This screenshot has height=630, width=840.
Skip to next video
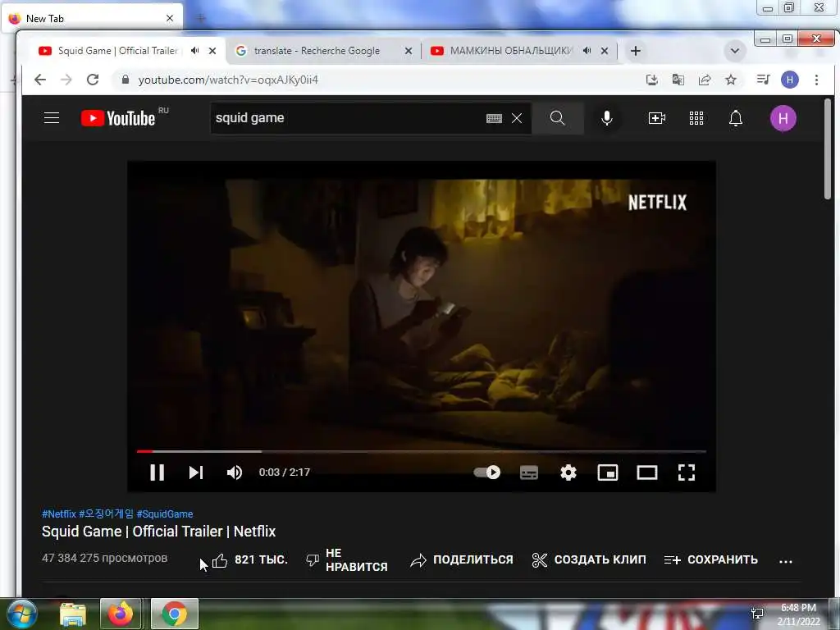196,472
